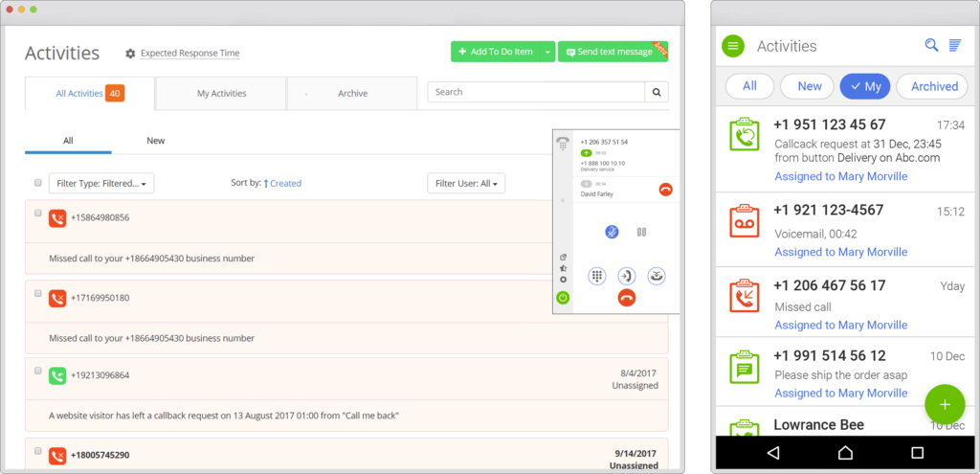980x474 pixels.
Task: Expand the softphone sidebar double chevron
Action: (x=563, y=201)
